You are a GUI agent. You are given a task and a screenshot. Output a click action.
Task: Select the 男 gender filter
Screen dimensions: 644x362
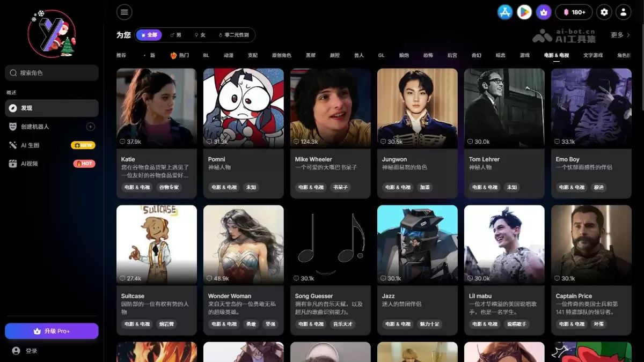tap(175, 35)
